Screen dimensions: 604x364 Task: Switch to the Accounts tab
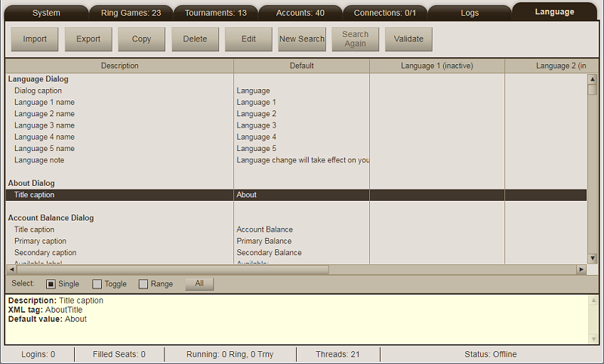[x=300, y=13]
